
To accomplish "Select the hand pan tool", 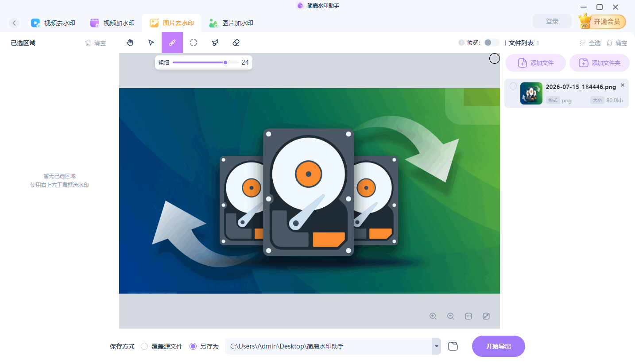I will (130, 43).
